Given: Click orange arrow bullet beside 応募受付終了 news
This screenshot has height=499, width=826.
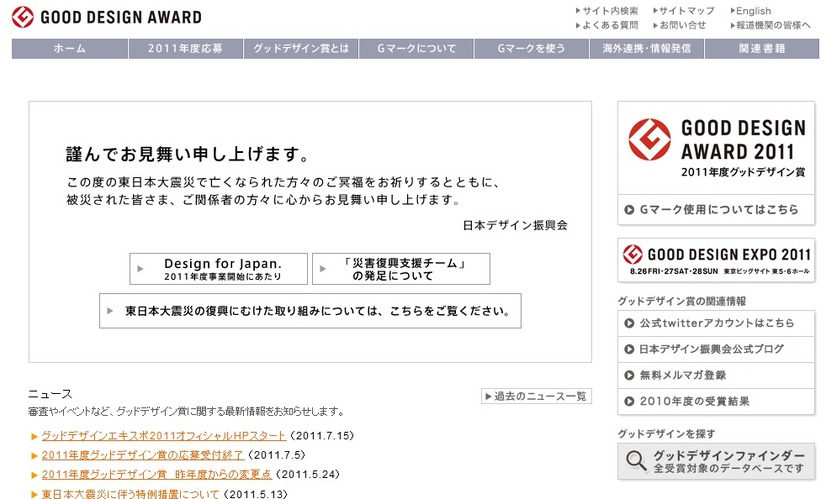Looking at the screenshot, I should click(x=34, y=455).
